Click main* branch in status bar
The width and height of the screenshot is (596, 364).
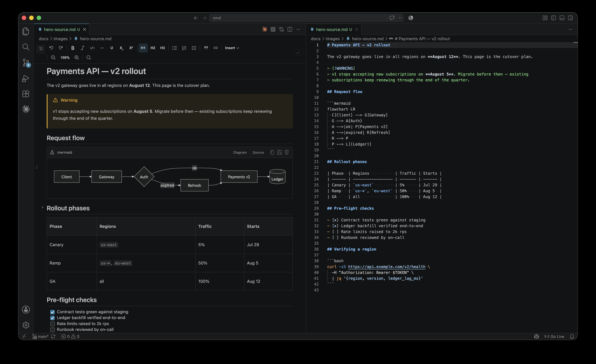point(41,336)
